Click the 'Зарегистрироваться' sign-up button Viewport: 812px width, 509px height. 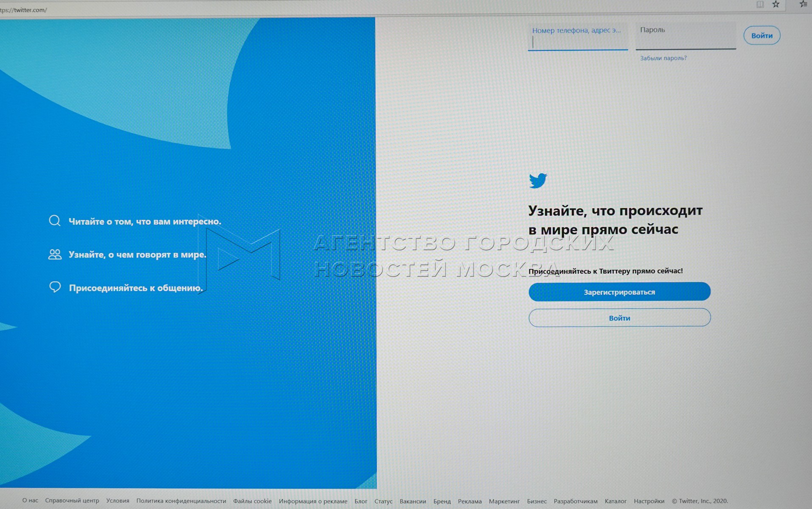pyautogui.click(x=619, y=292)
